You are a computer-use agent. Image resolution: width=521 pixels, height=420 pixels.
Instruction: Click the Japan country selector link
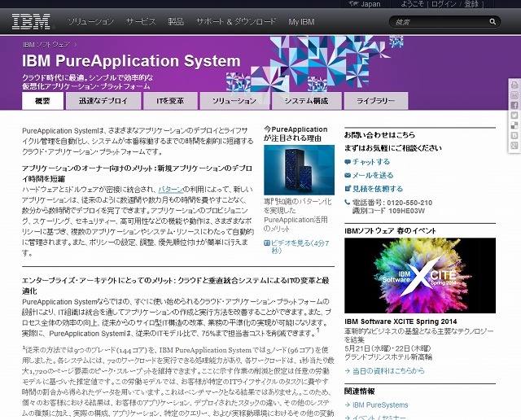370,4
